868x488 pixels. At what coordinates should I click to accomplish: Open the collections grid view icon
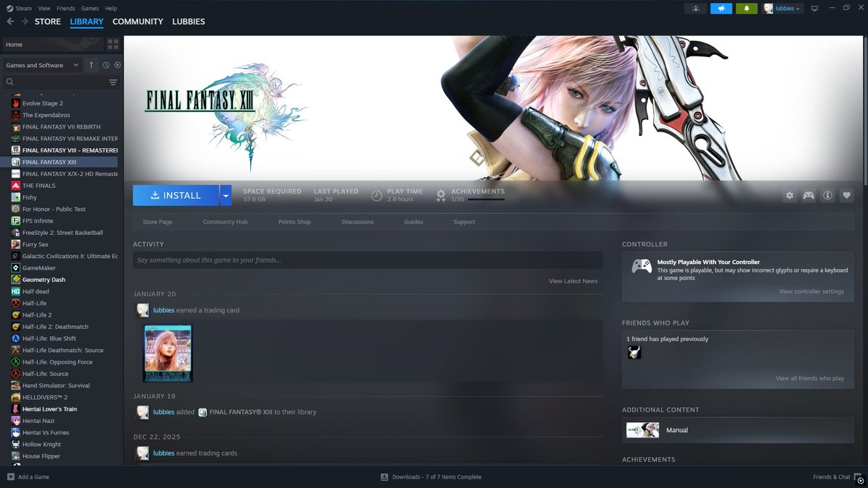[113, 44]
